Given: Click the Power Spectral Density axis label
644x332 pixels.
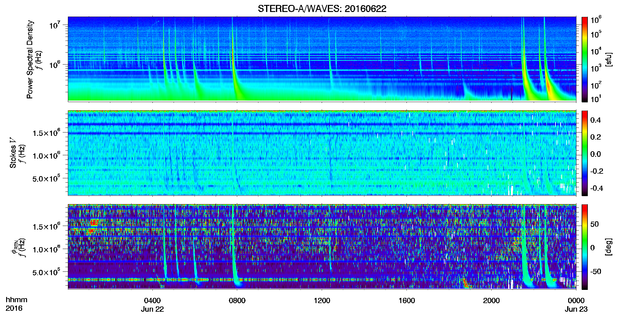Looking at the screenshot, I should 29,59.
